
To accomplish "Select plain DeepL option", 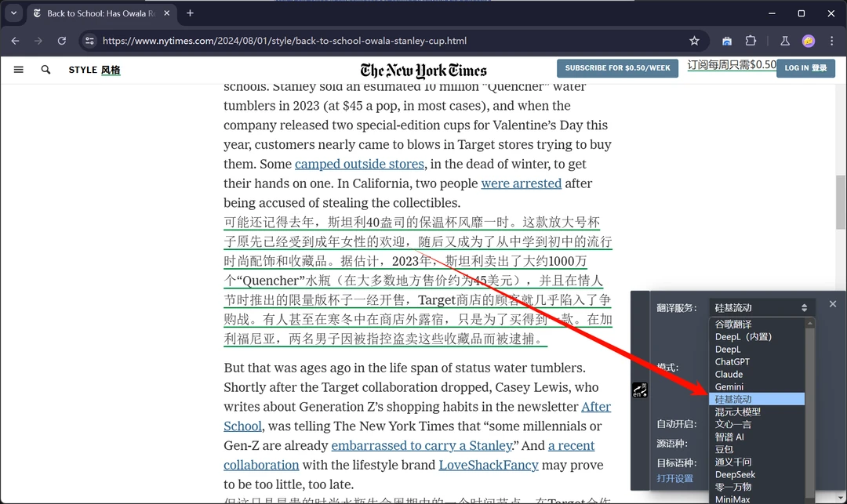I will pos(757,349).
